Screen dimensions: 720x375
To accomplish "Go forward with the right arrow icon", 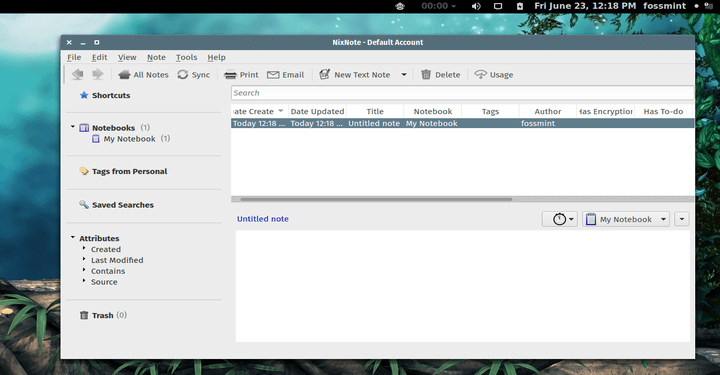I will (98, 74).
